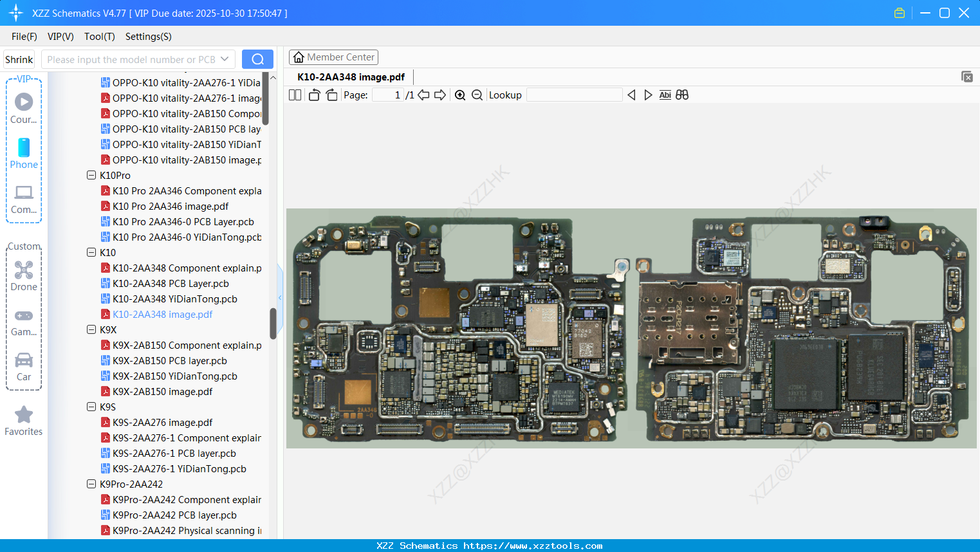The height and width of the screenshot is (552, 980).
Task: Open the Tool menu
Action: click(98, 37)
